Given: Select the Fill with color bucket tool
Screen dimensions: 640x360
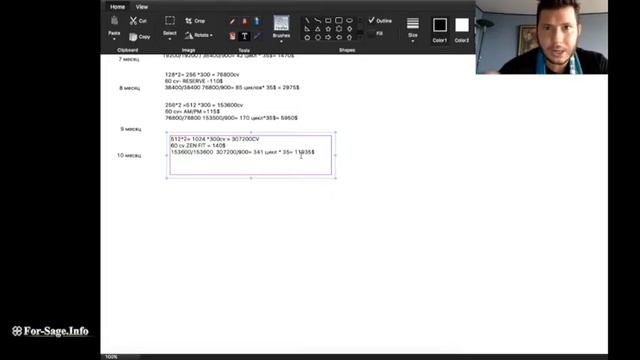Looking at the screenshot, I should [244, 21].
